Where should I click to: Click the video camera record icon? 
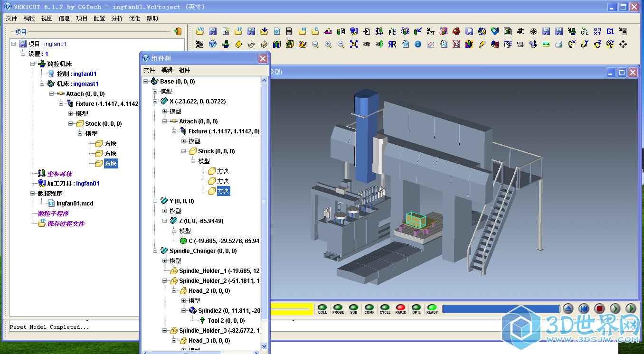521,44
